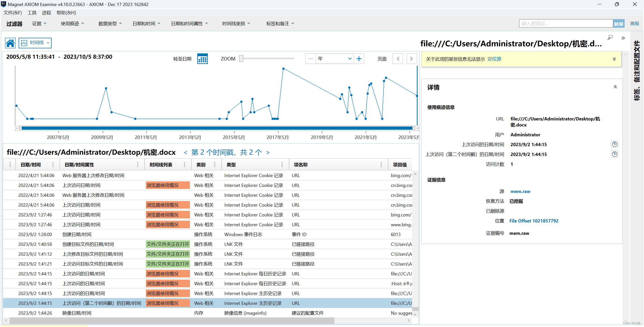Click the keyword search input field

point(566,24)
